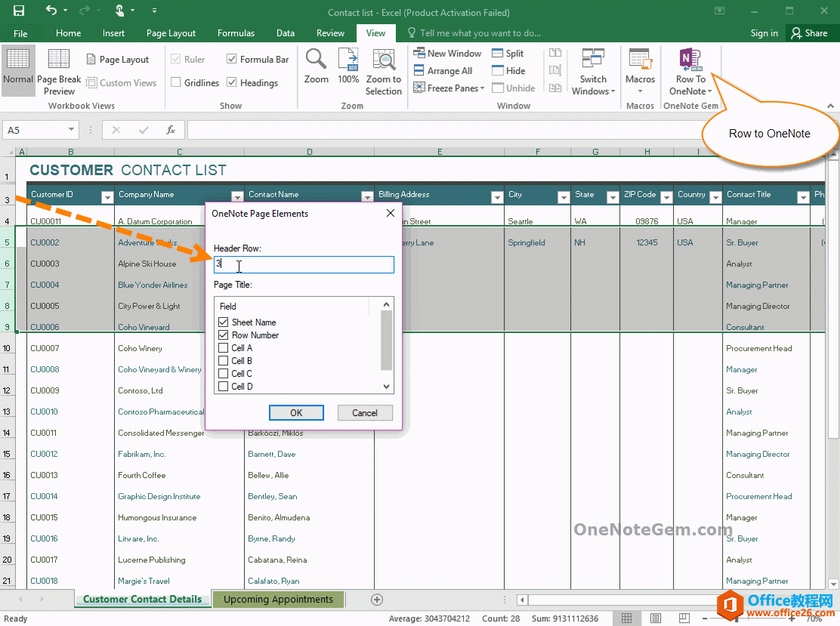Switch to Page Layout view

coord(118,59)
